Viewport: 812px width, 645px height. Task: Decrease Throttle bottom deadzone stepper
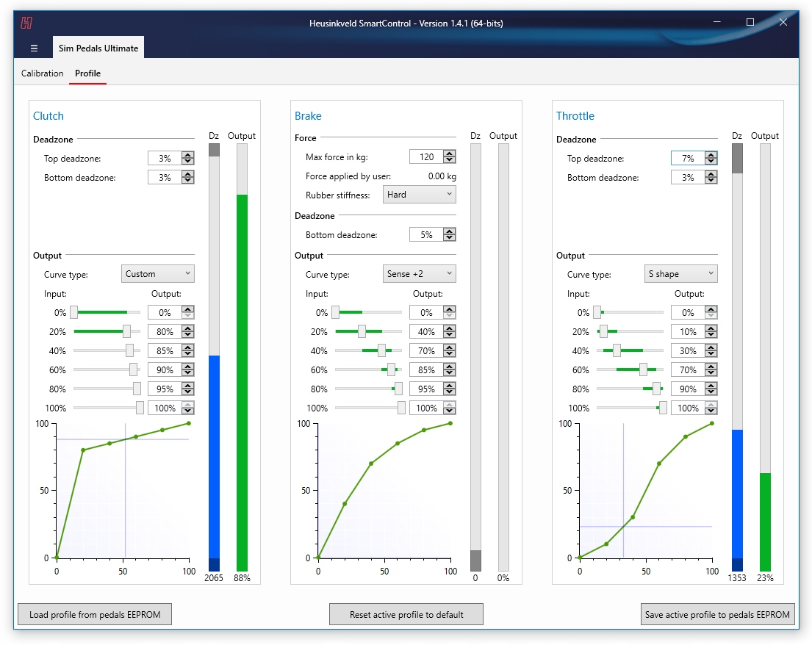711,181
